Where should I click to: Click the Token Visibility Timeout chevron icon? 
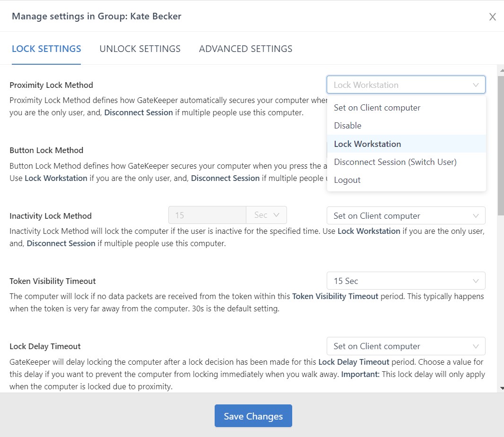click(476, 280)
